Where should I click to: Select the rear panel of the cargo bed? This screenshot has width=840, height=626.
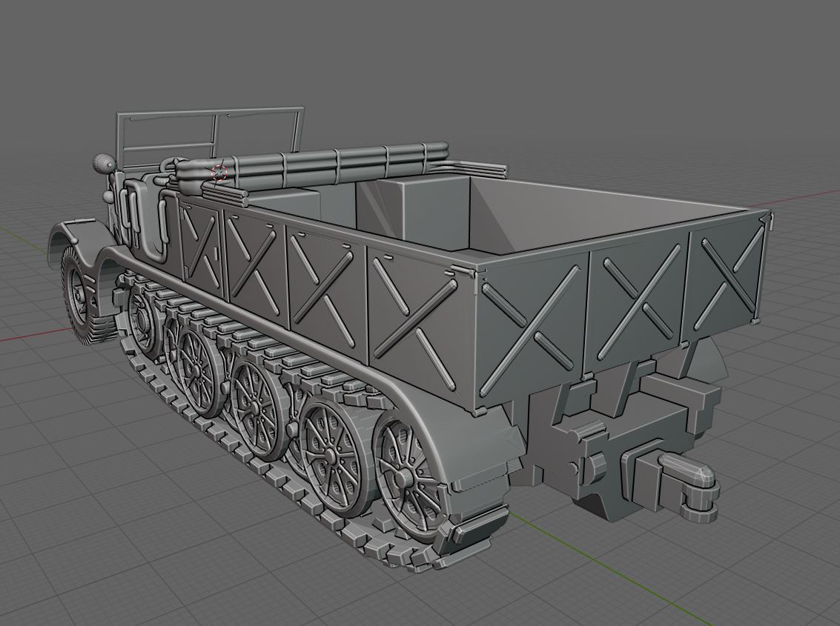667,289
